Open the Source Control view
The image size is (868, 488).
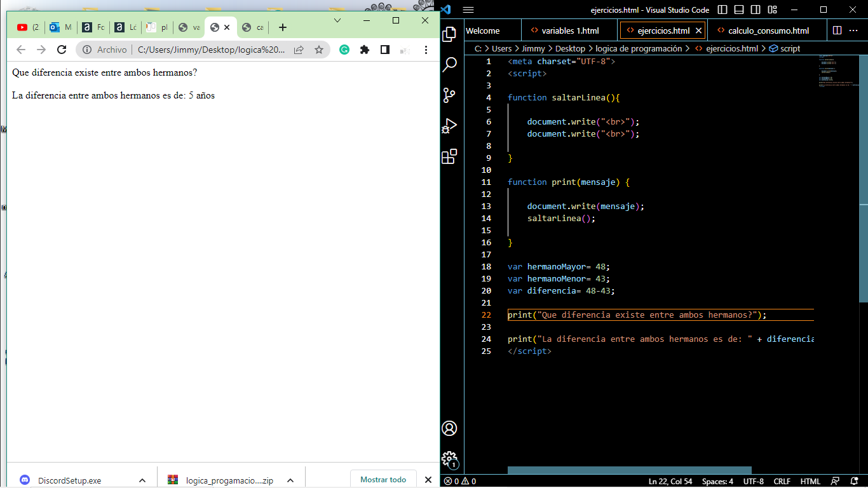click(449, 95)
